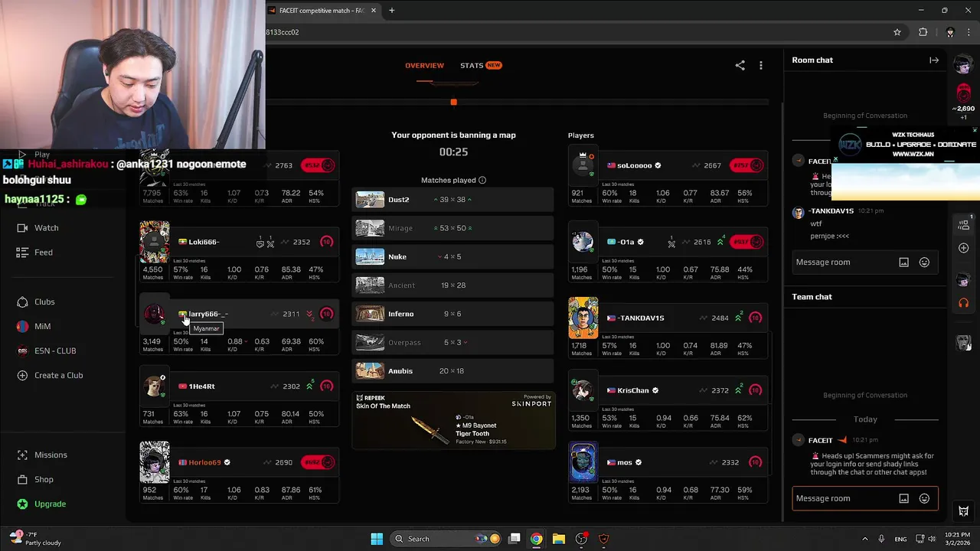The height and width of the screenshot is (551, 980).
Task: Select the Ancient map row
Action: click(x=452, y=285)
